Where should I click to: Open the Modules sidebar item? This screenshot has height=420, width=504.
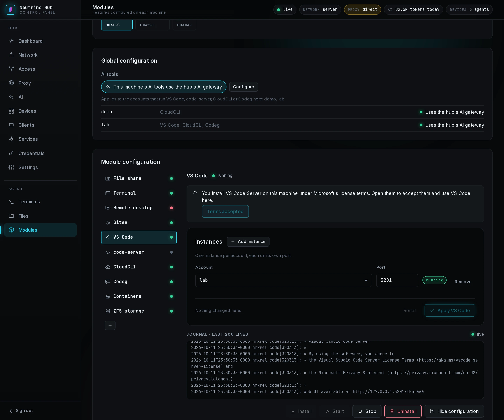tap(40, 230)
